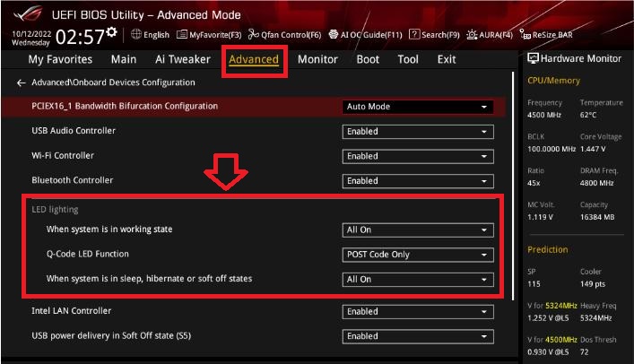Viewport: 634px width, 364px height.
Task: Launch AI OC Guide brain icon
Action: 334,34
